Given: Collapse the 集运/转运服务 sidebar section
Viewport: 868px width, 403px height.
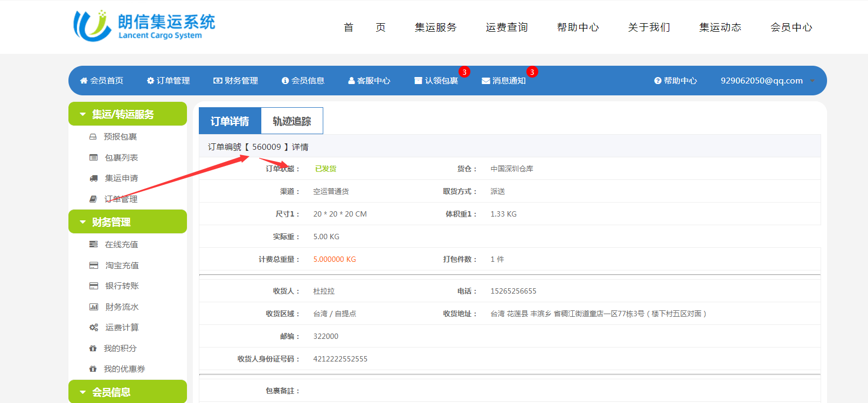Looking at the screenshot, I should point(127,114).
